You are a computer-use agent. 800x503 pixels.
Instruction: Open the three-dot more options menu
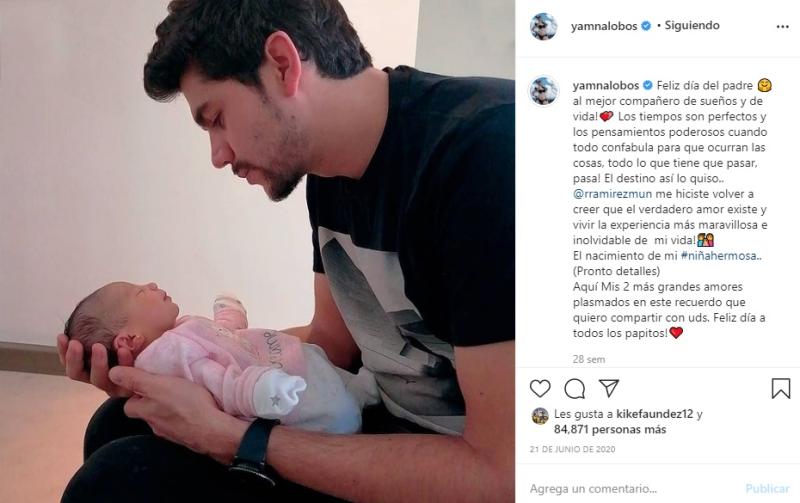782,27
